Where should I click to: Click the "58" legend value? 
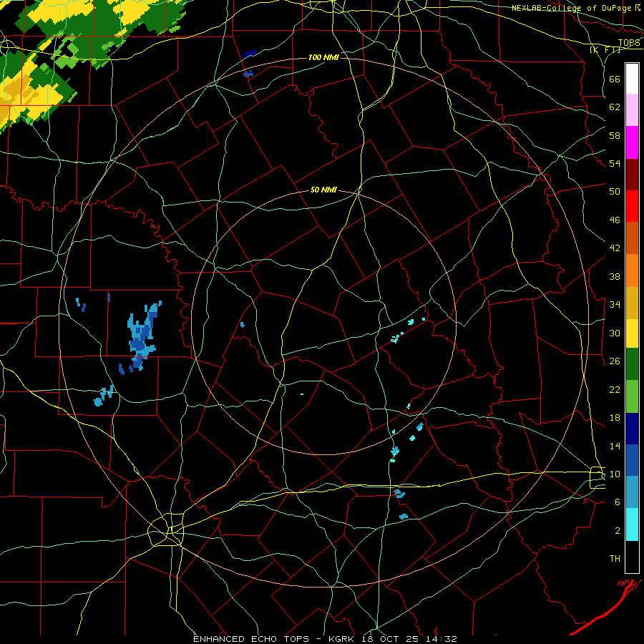click(x=615, y=135)
